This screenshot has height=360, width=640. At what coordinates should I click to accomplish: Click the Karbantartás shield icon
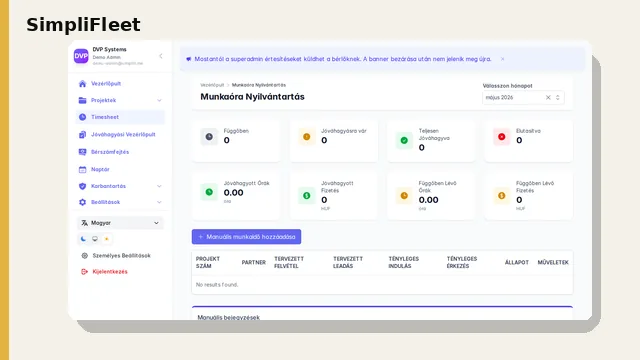82,186
